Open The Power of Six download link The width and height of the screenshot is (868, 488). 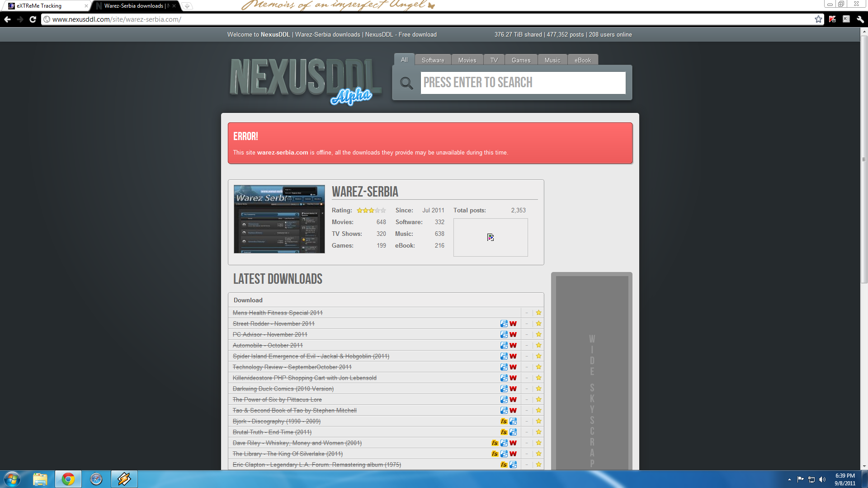(277, 399)
